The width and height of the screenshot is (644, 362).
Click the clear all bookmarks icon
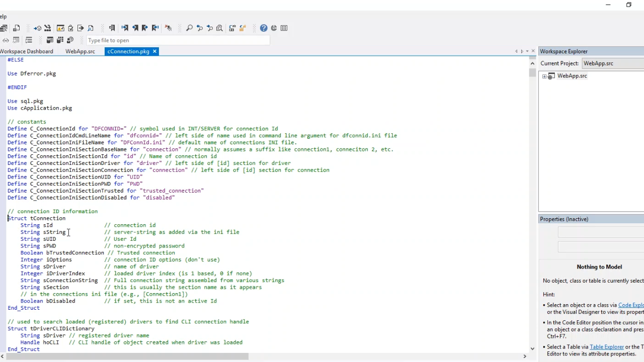(x=168, y=28)
